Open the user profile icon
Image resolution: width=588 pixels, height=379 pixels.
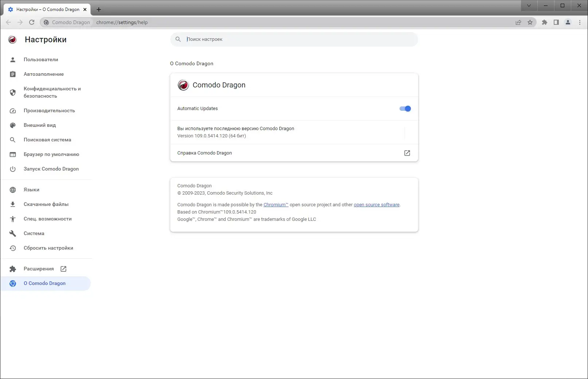(x=568, y=22)
